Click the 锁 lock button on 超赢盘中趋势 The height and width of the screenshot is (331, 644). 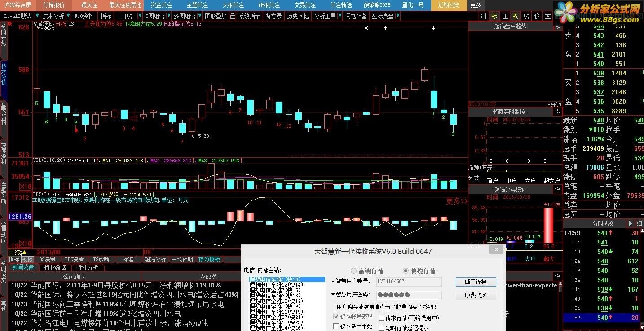click(558, 26)
